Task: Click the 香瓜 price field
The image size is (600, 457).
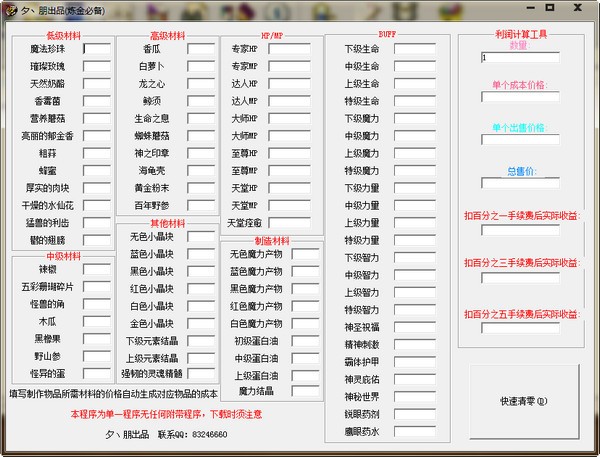Action: tap(201, 49)
